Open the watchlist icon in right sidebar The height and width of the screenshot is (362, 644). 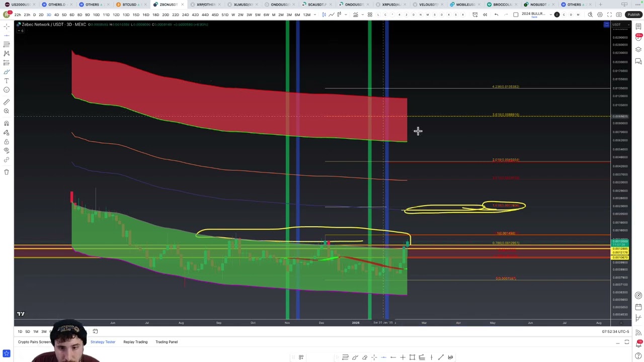[x=638, y=26]
